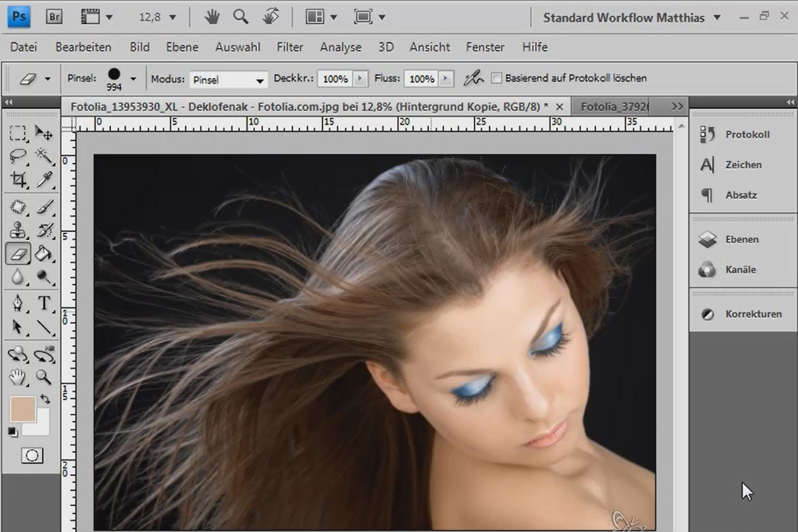The image size is (798, 532).
Task: Toggle airbrush mode icon in options bar
Action: 473,78
